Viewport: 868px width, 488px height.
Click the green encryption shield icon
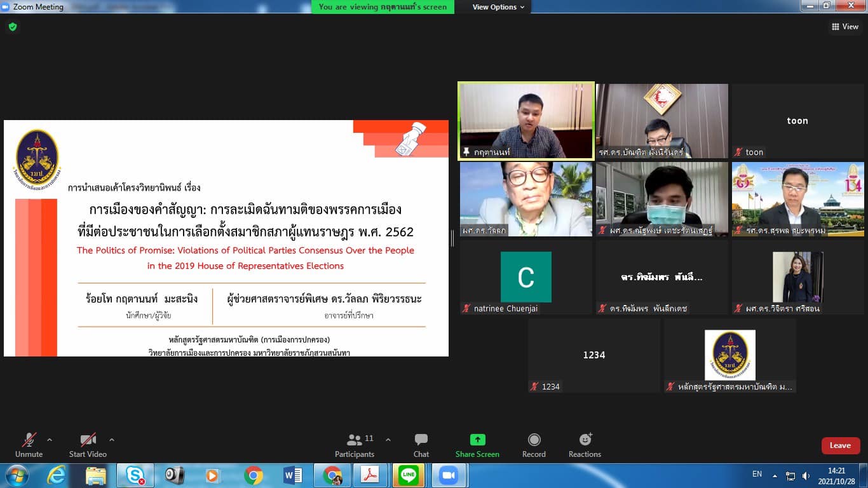pyautogui.click(x=13, y=27)
